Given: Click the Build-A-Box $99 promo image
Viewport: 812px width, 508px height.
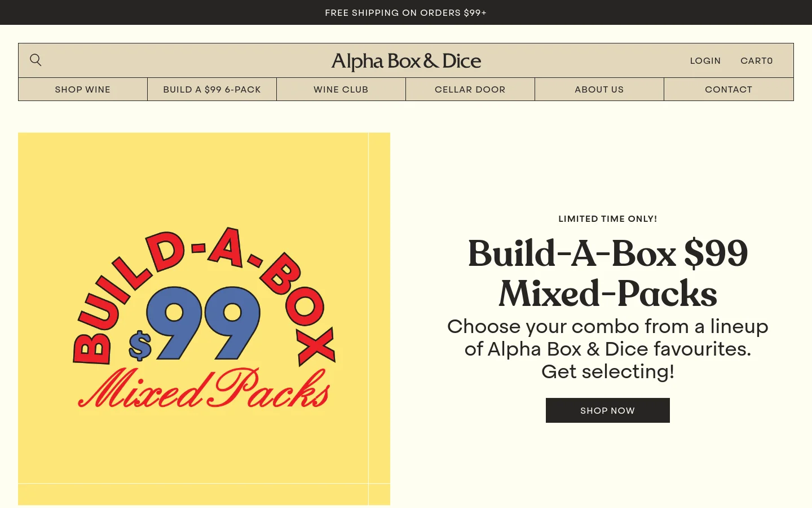Looking at the screenshot, I should pos(204,319).
